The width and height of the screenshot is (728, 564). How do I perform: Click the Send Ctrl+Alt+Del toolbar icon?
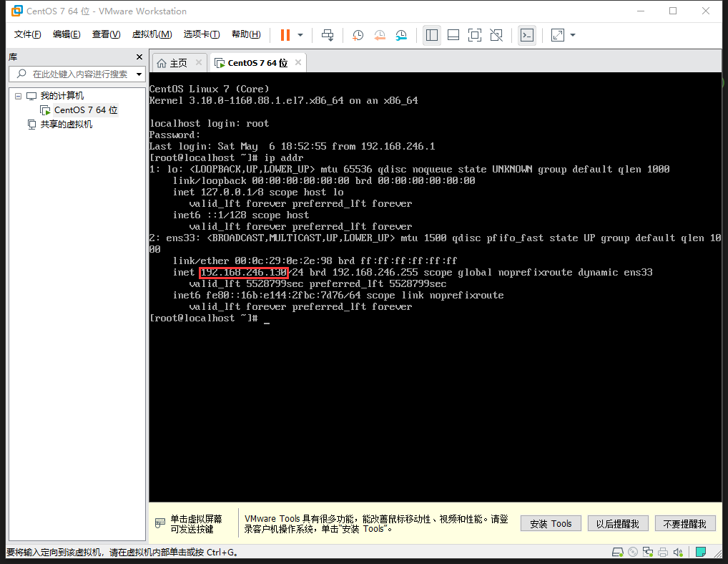[328, 35]
